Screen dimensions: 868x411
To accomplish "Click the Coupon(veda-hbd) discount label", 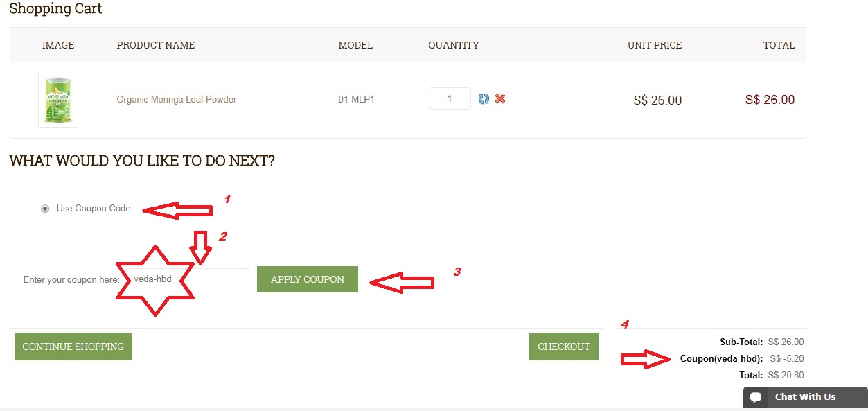I will click(x=721, y=359).
